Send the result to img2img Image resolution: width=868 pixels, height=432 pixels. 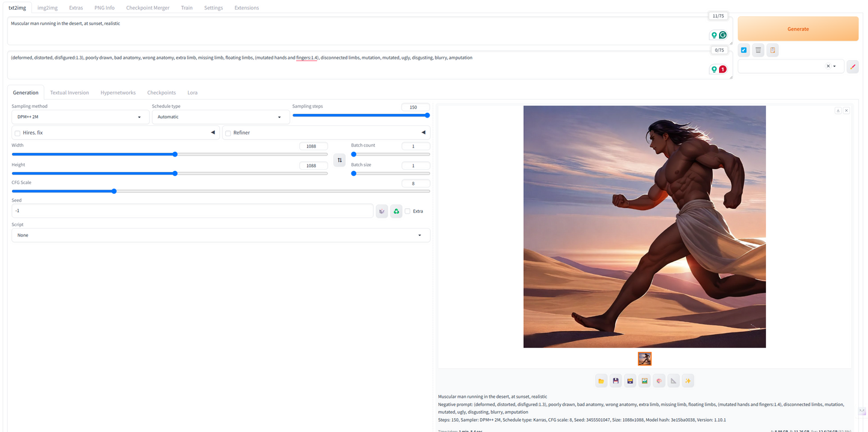pos(645,380)
